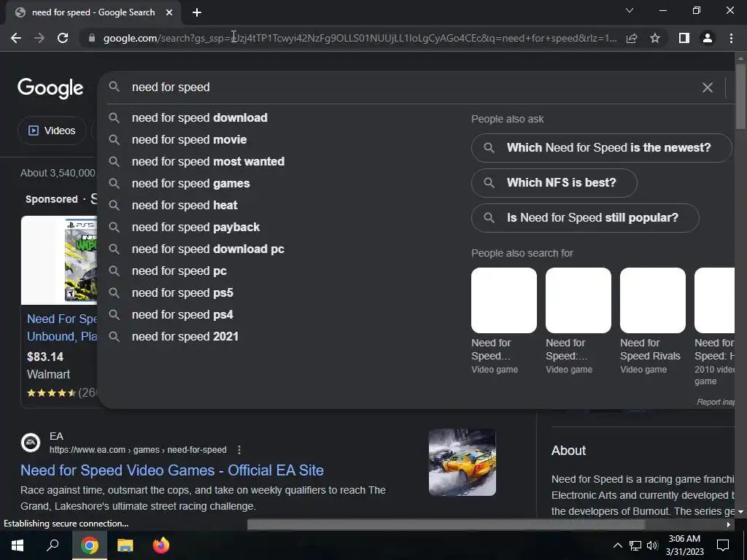
Task: Open the Chrome profile icon
Action: click(x=708, y=38)
